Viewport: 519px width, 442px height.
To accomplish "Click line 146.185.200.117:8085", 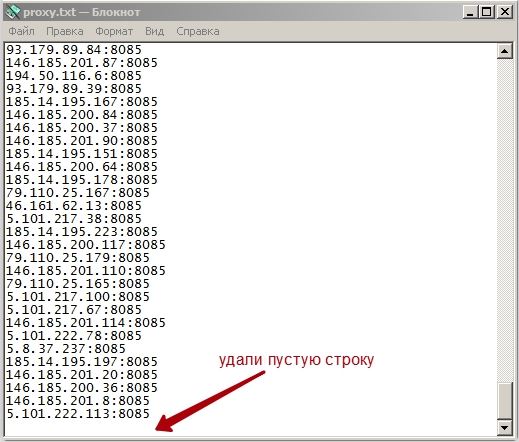I will pos(86,245).
